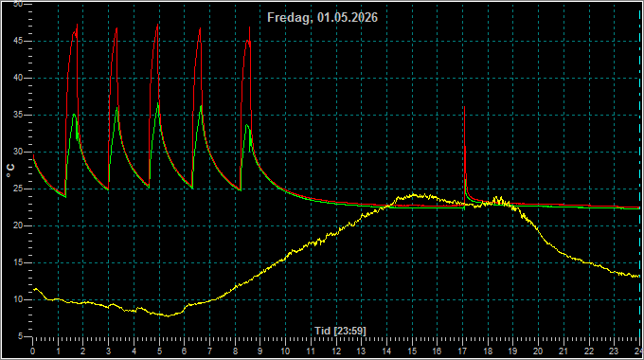644x360 pixels.
Task: Click the 10 degree axis label
Action: (x=18, y=299)
